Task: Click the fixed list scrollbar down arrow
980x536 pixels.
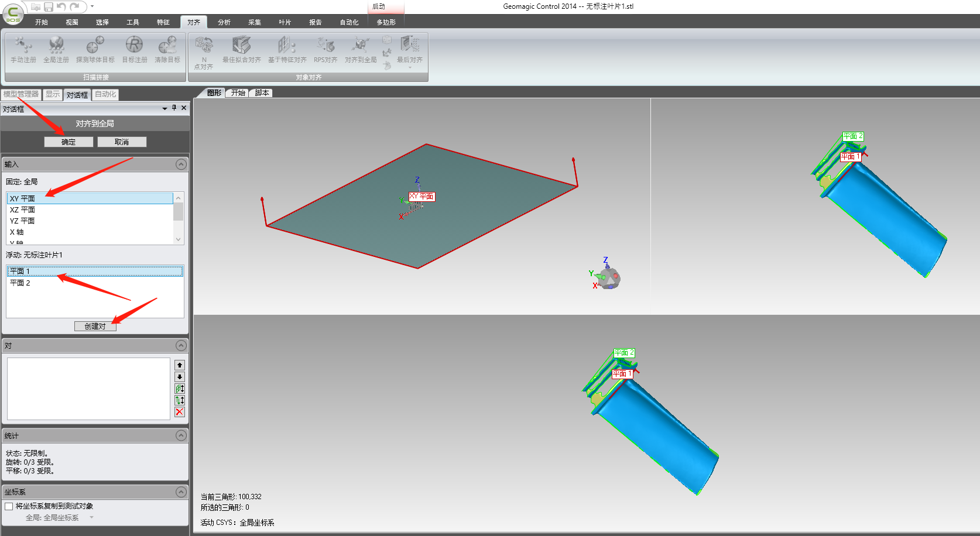Action: click(179, 239)
